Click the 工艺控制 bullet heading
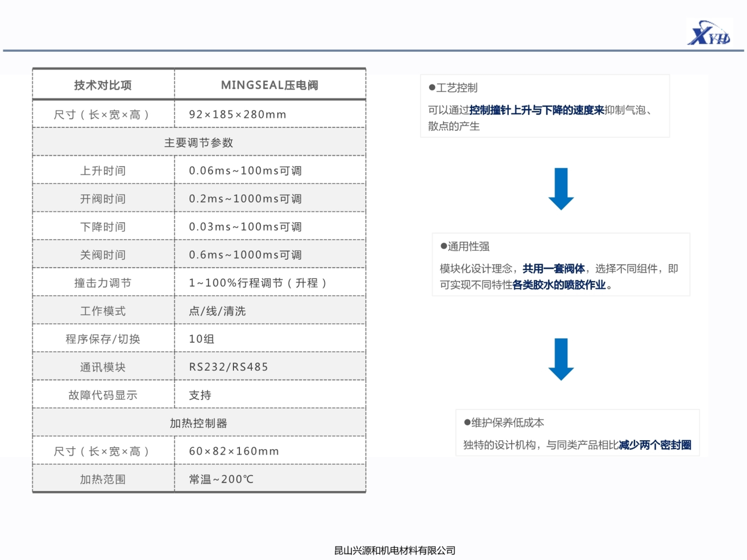The width and height of the screenshot is (747, 560). pos(453,88)
